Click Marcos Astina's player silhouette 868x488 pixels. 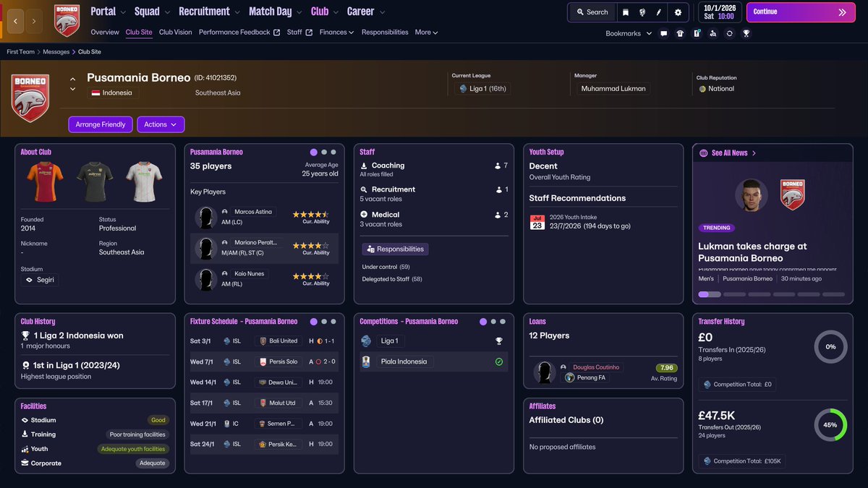(x=206, y=218)
